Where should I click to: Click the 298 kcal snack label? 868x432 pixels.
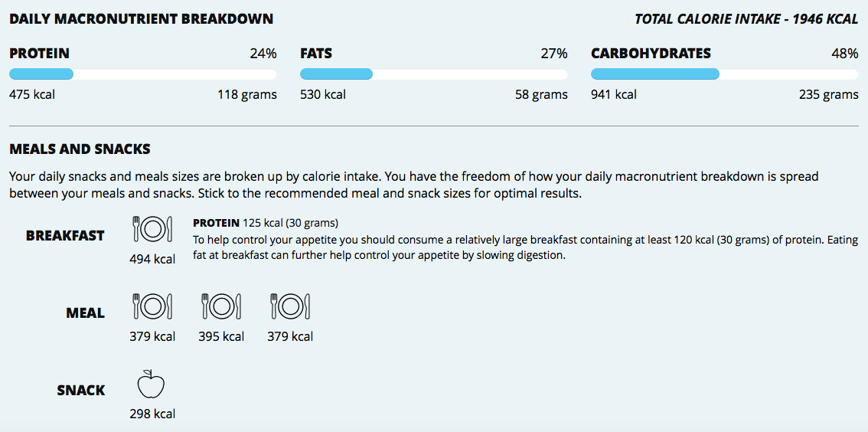coord(152,414)
